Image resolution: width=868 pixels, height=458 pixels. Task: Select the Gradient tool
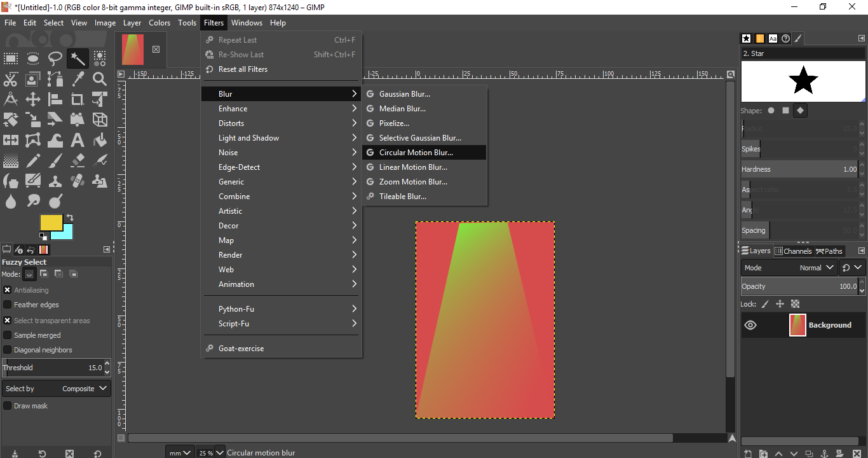[x=11, y=160]
